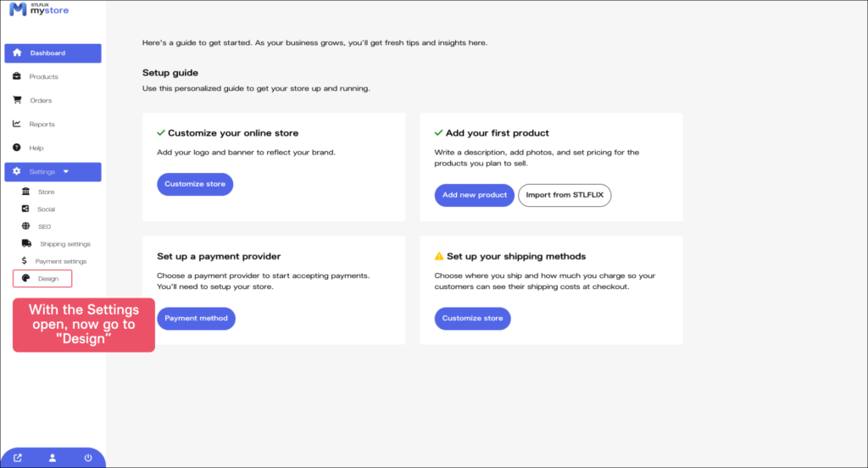
Task: Click the STLFLIX mystore logo
Action: coord(38,10)
